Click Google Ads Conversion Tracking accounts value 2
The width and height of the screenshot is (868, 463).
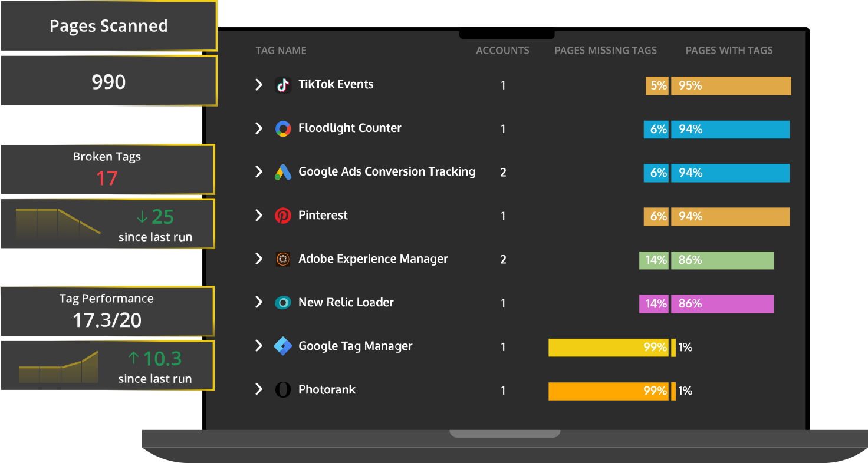[503, 173]
